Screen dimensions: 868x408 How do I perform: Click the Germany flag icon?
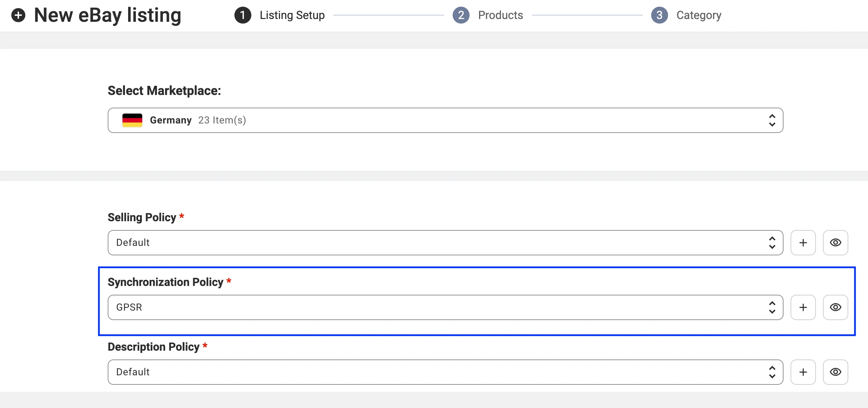coord(132,120)
